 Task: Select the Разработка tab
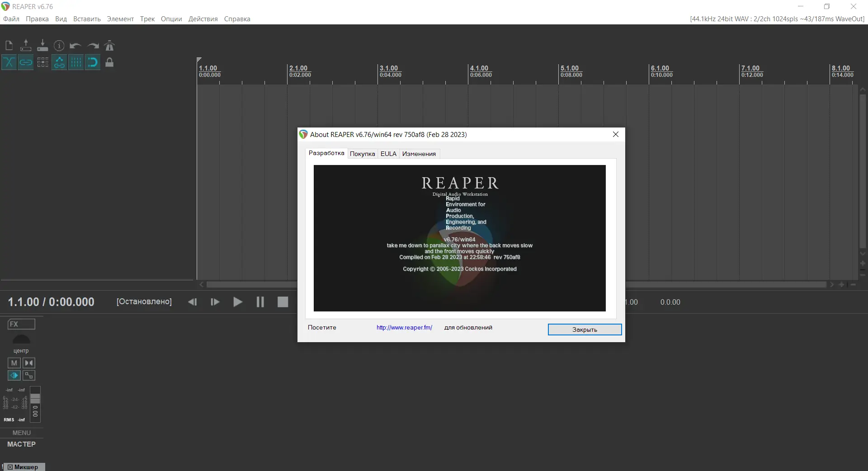[x=326, y=153]
